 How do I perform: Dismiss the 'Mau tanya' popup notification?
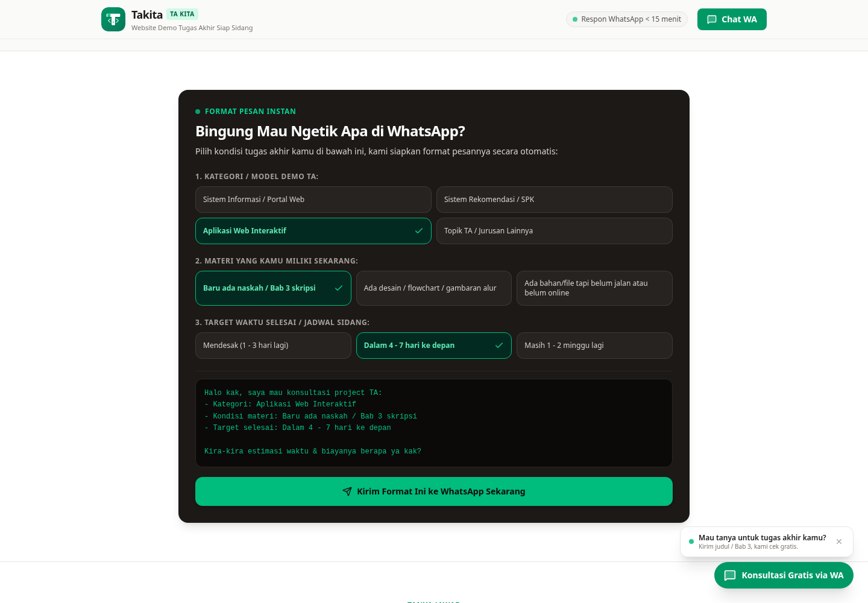click(839, 541)
